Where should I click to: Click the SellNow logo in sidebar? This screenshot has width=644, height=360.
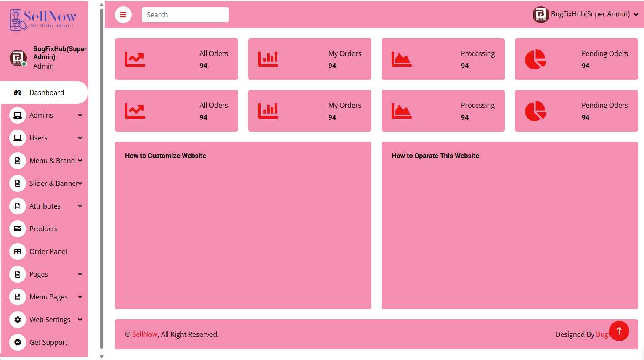[x=43, y=19]
